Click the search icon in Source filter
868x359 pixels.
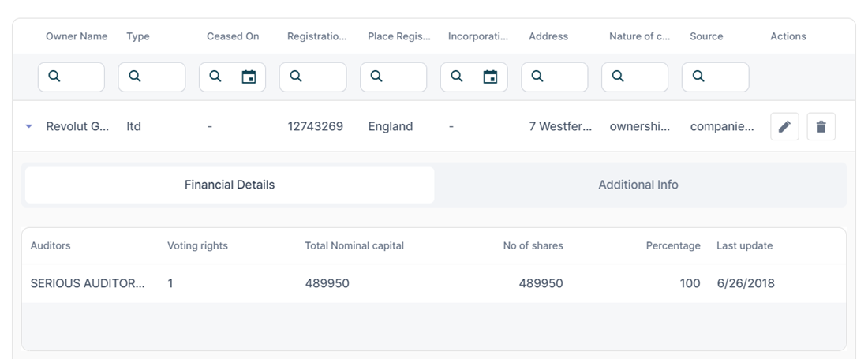(698, 77)
